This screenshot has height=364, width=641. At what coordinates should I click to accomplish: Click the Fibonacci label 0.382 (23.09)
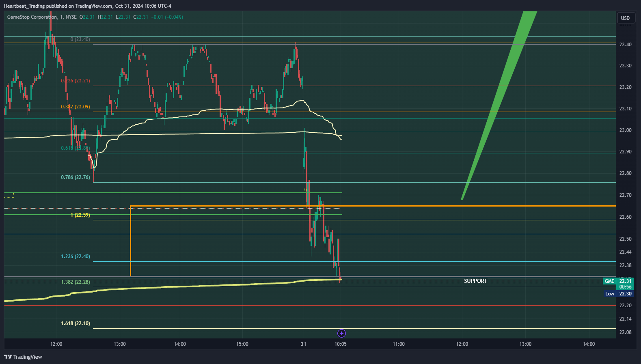pyautogui.click(x=76, y=107)
